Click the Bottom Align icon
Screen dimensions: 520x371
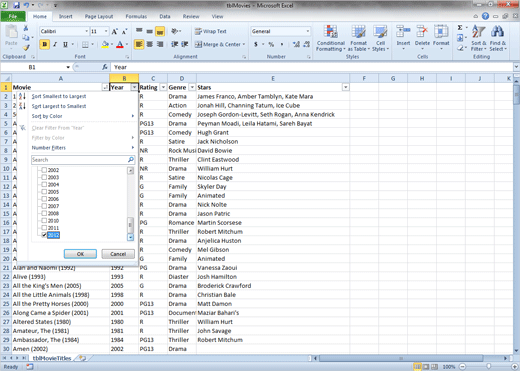[x=160, y=31]
